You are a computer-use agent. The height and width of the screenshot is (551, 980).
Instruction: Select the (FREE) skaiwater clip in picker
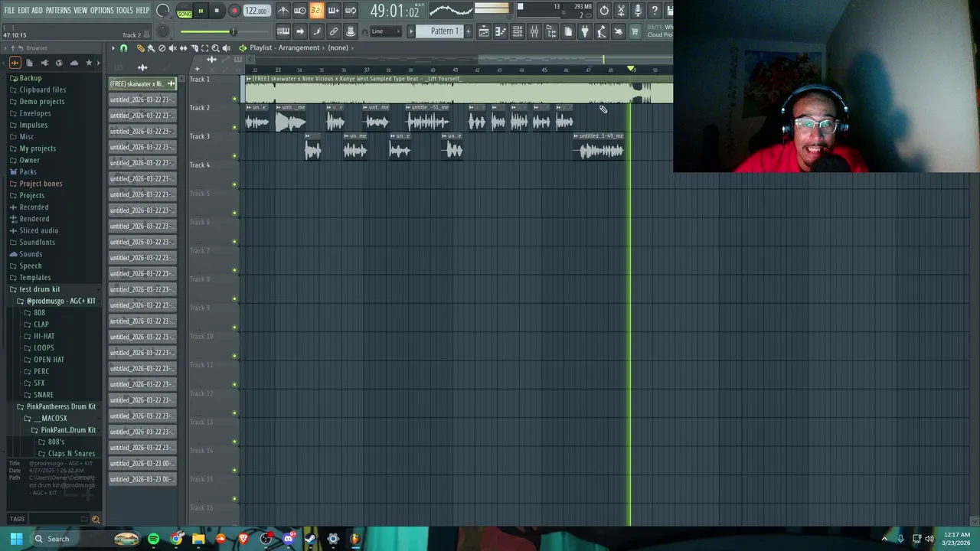[142, 83]
